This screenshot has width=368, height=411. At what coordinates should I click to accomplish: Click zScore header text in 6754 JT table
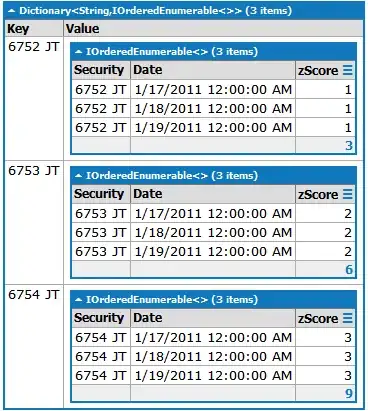(x=318, y=319)
